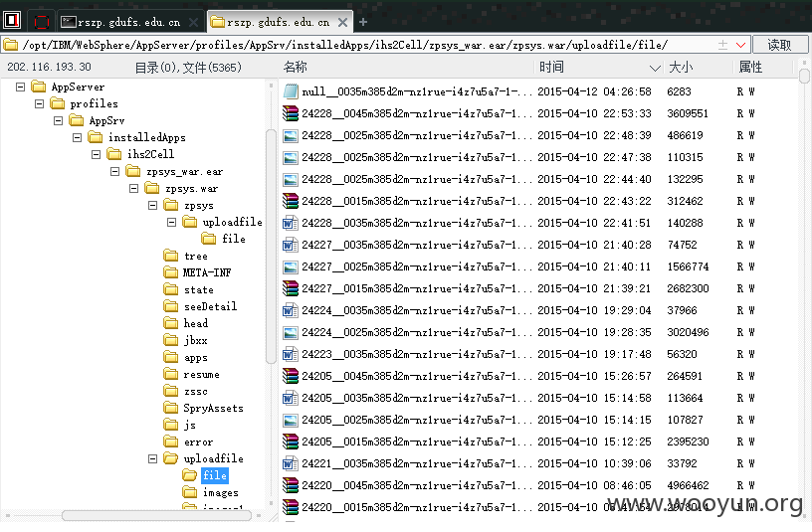Collapse the installedApps tree node

[x=78, y=137]
